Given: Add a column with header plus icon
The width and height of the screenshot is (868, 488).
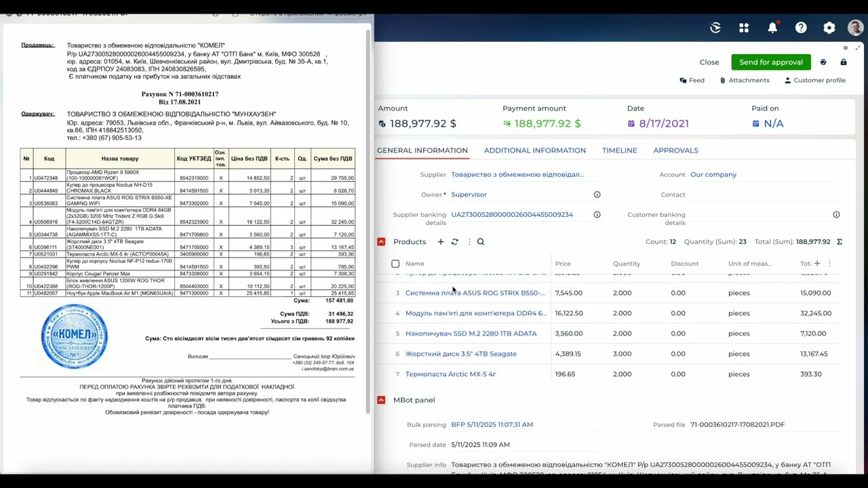Looking at the screenshot, I should pyautogui.click(x=817, y=264).
